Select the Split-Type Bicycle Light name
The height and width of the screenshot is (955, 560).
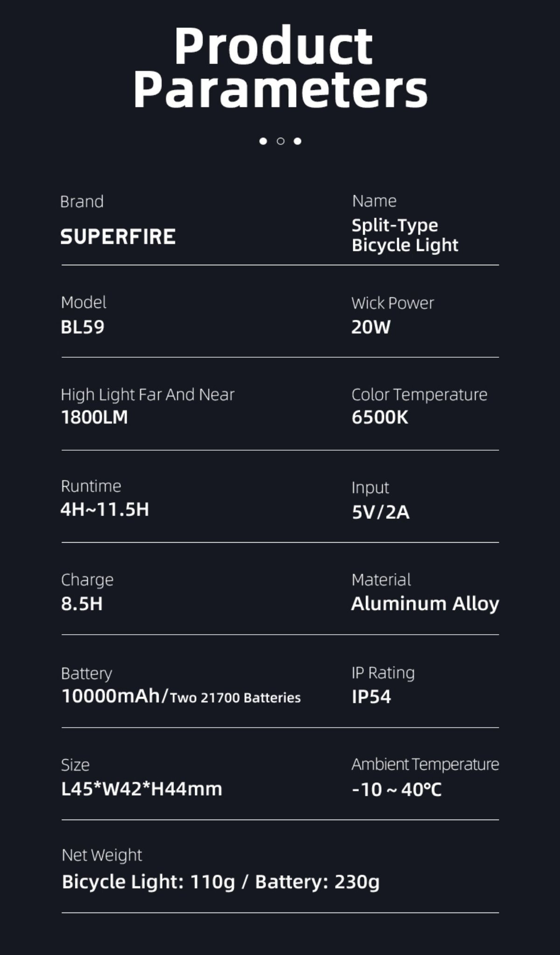click(x=405, y=235)
